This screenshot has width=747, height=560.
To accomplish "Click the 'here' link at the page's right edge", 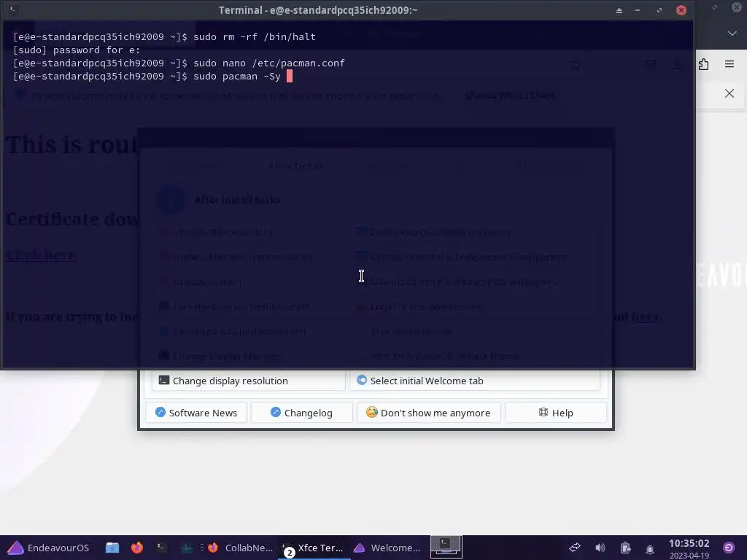I will [x=645, y=316].
